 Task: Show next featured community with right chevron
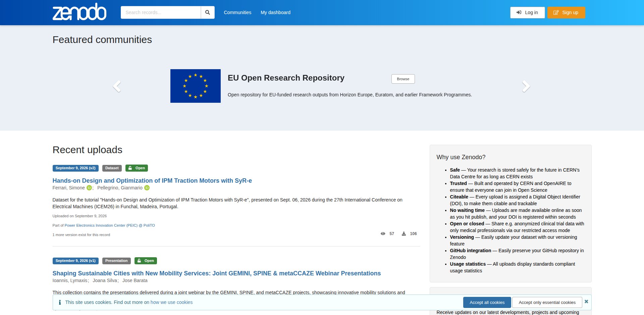[x=526, y=86]
